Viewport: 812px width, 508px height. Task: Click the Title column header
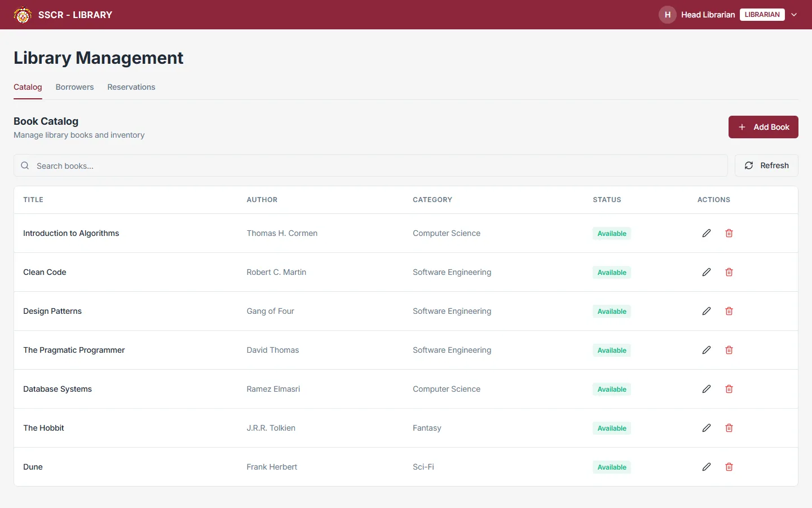coord(33,200)
